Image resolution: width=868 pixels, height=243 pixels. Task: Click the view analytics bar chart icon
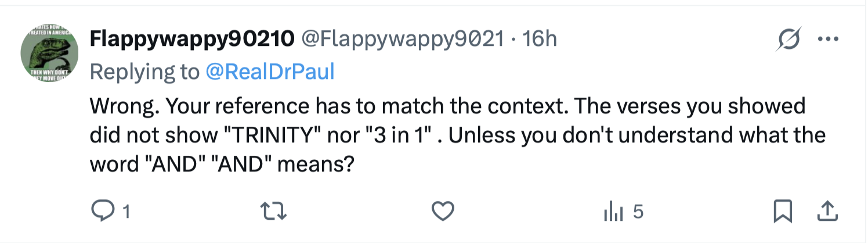coord(613,212)
